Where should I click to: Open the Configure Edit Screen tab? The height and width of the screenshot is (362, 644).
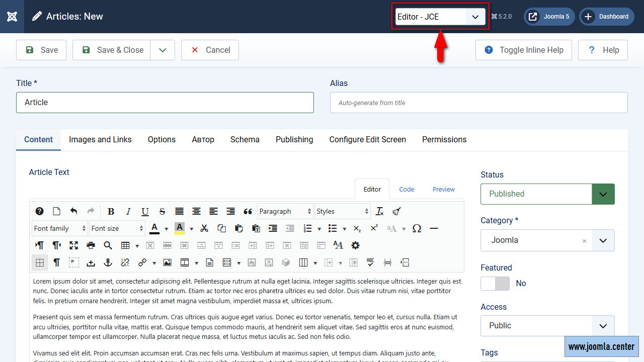(x=368, y=140)
